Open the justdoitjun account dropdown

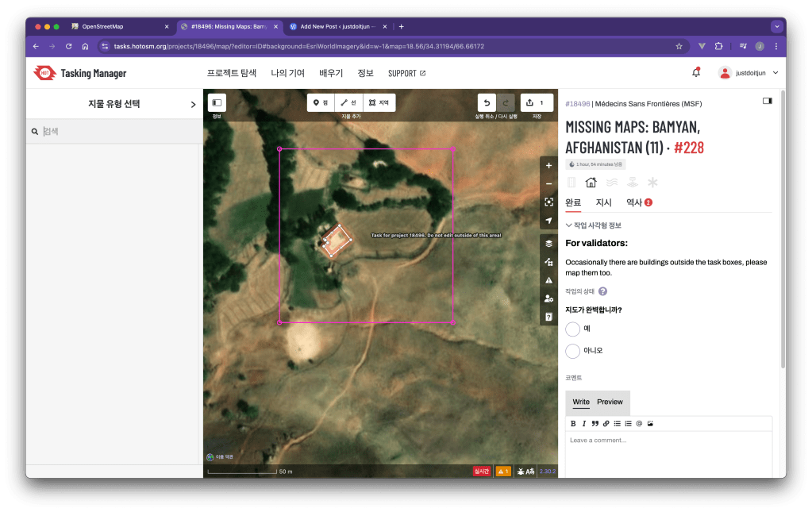pyautogui.click(x=749, y=73)
